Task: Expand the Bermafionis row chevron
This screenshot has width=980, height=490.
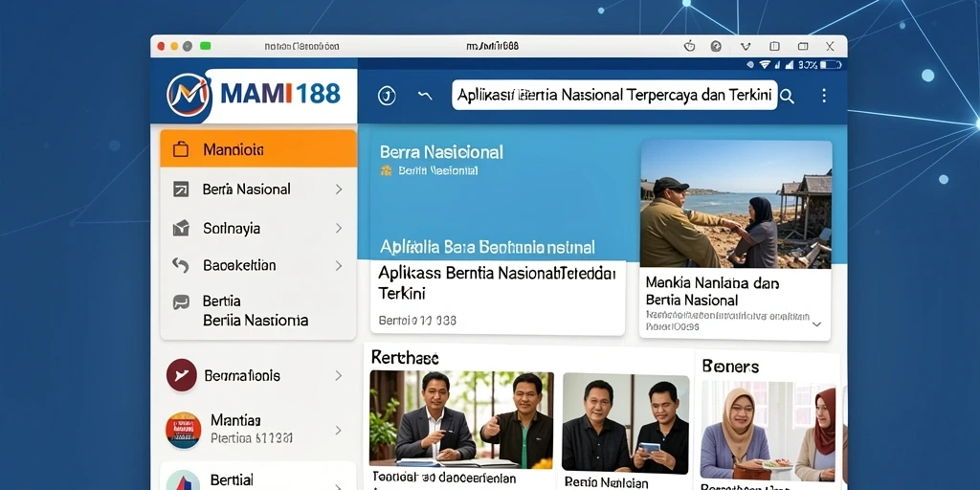Action: point(338,375)
